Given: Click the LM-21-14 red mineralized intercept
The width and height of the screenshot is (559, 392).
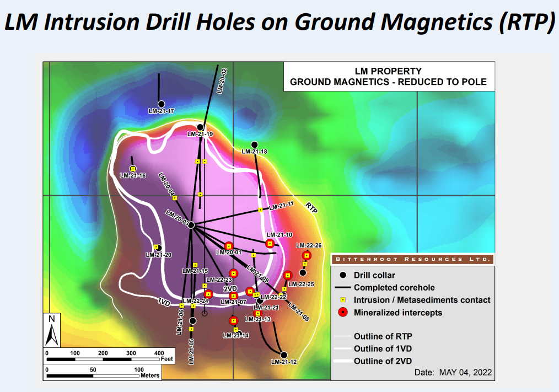Looking at the screenshot, I should (234, 321).
